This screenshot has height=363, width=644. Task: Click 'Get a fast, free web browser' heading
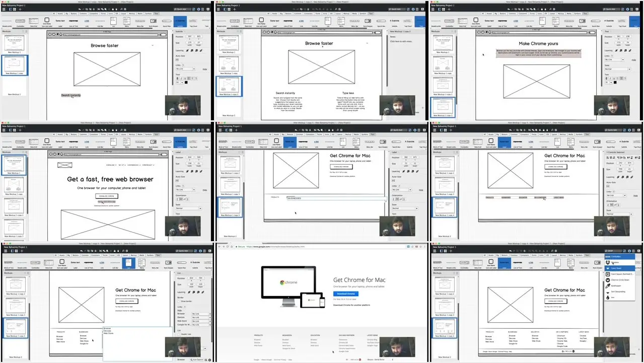coord(110,179)
